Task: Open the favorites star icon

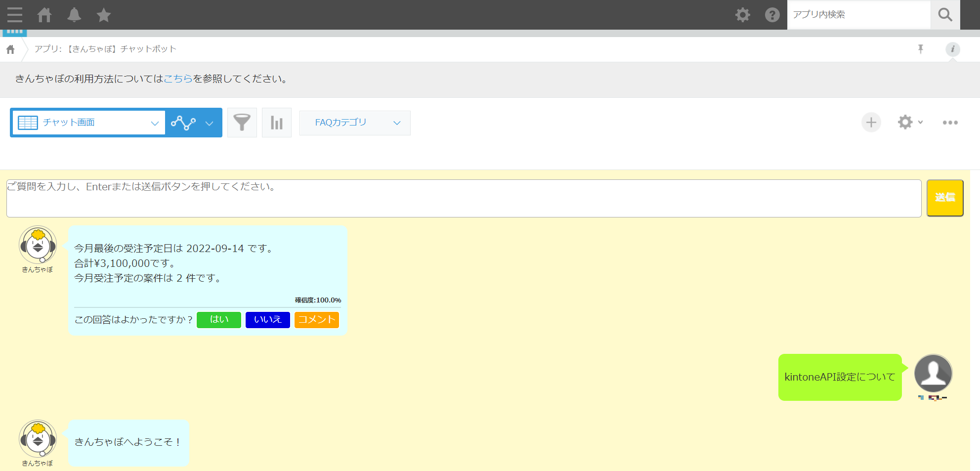Action: click(104, 15)
